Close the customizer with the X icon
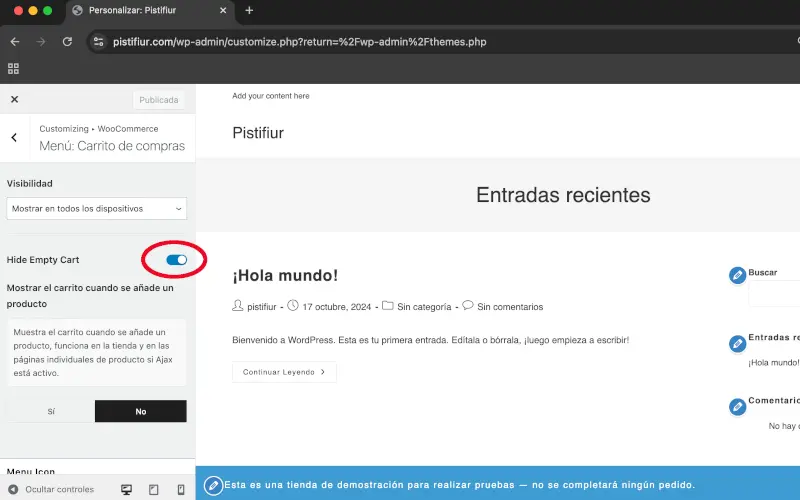The height and width of the screenshot is (500, 800). click(x=14, y=99)
